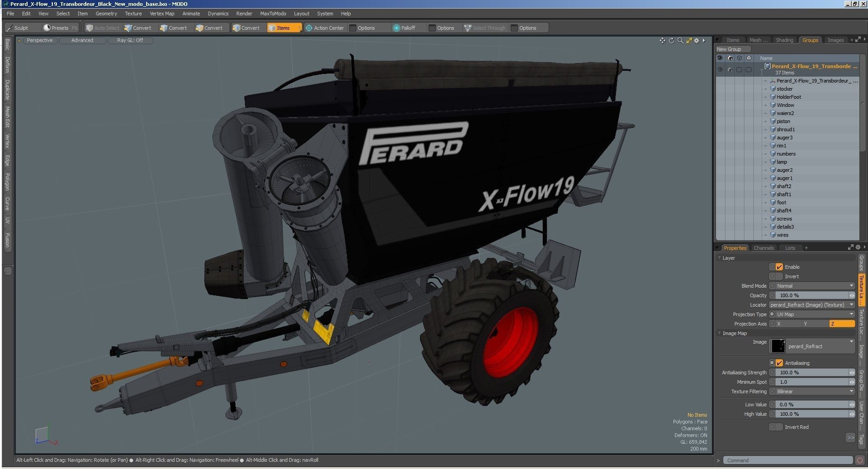Click the Perard group icon
This screenshot has width=868, height=469.
767,66
